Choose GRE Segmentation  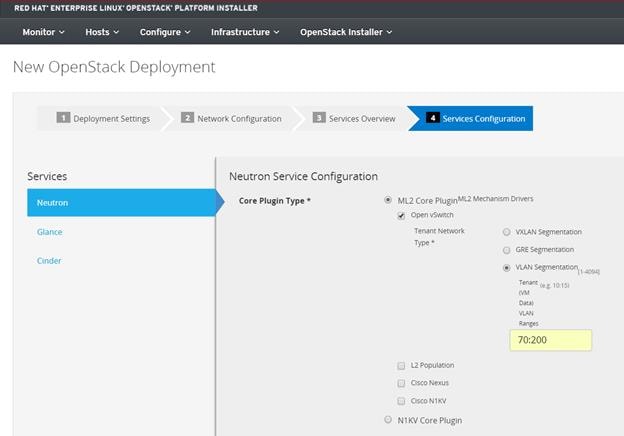(x=507, y=250)
